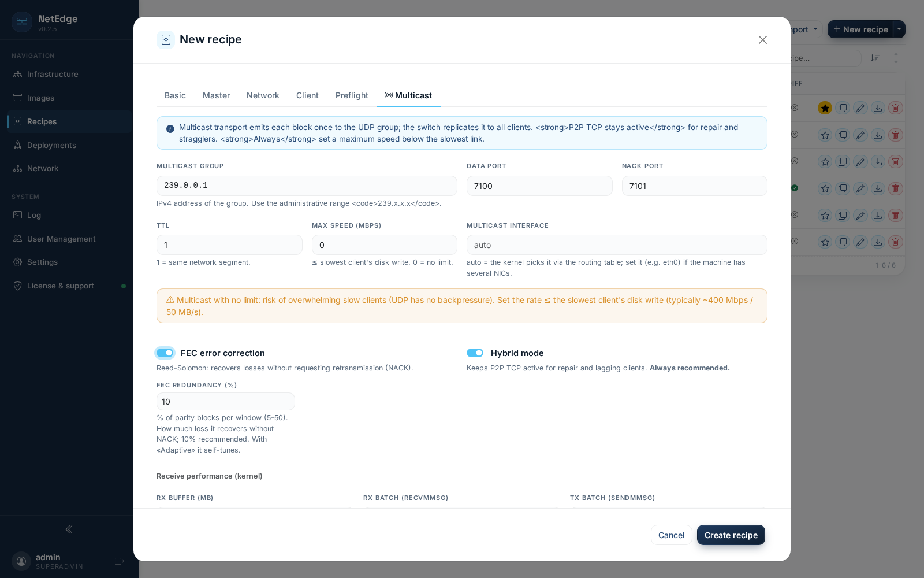Cancel the new recipe dialog

tap(671, 535)
